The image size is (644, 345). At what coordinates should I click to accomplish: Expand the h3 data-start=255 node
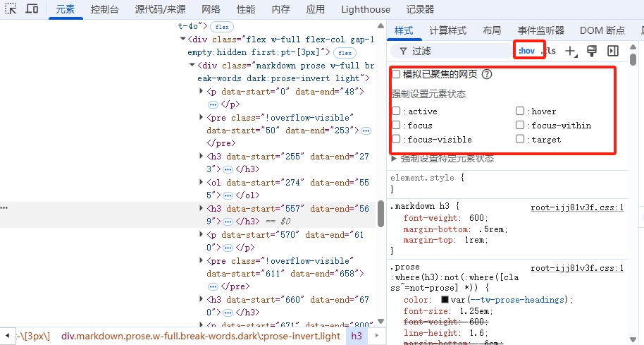[x=202, y=156]
